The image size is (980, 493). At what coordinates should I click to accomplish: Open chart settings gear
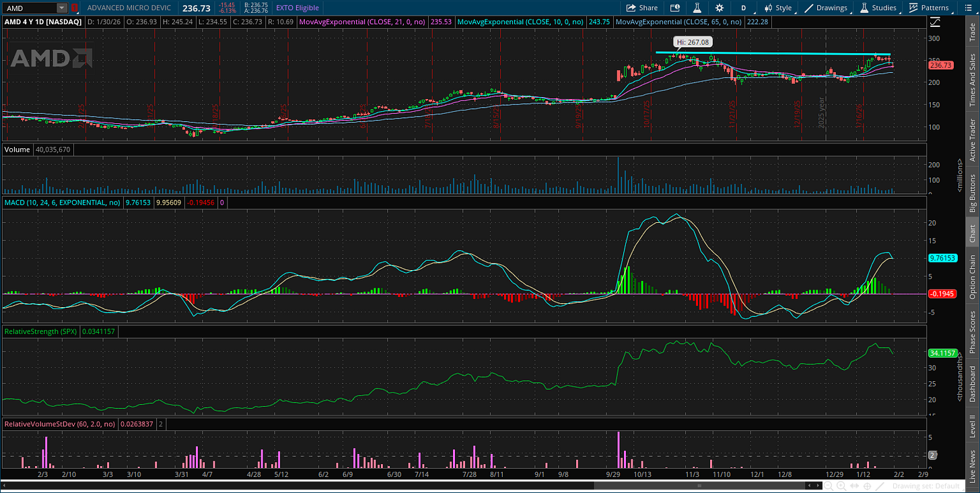[720, 8]
